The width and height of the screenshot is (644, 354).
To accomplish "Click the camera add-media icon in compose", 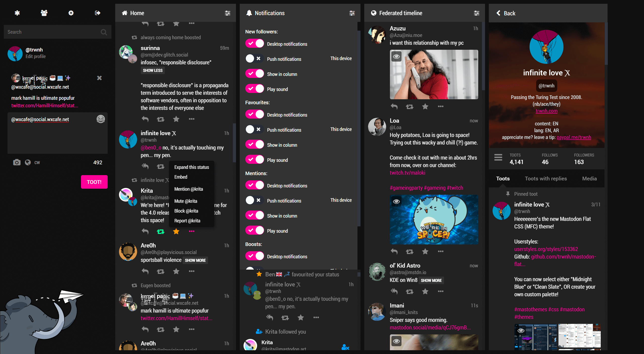I will (17, 162).
